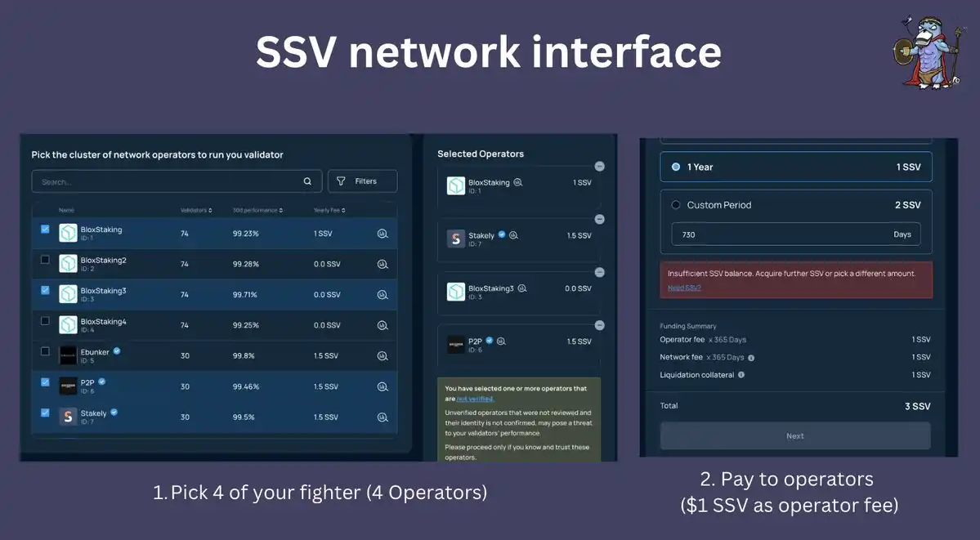Sort table by Validators column header
This screenshot has height=540, width=980.
pyautogui.click(x=195, y=211)
